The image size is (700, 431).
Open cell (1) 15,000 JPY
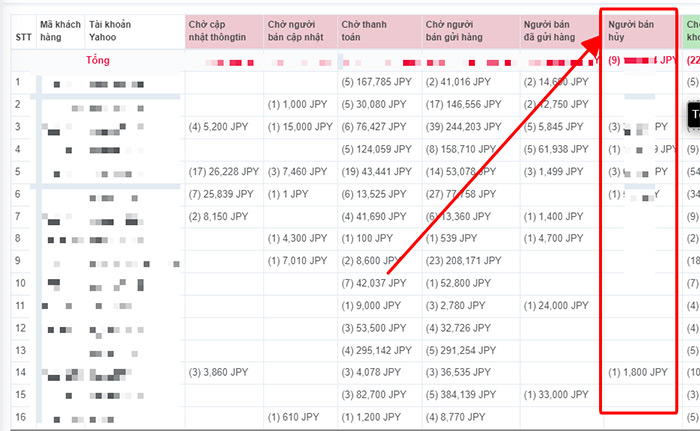tap(300, 127)
